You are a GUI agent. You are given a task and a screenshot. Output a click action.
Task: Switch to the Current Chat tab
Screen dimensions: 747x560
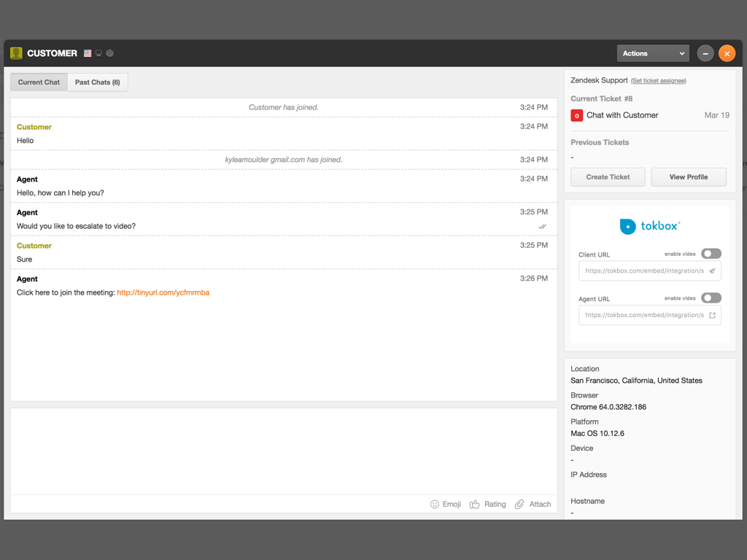[x=39, y=82]
